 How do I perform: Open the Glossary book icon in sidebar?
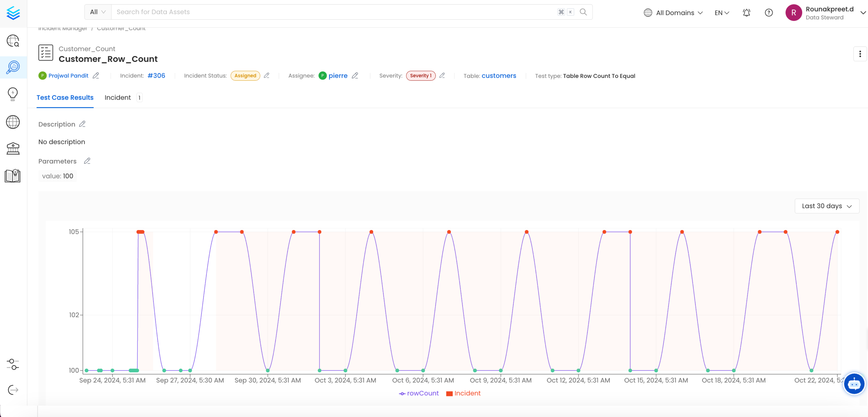[13, 175]
